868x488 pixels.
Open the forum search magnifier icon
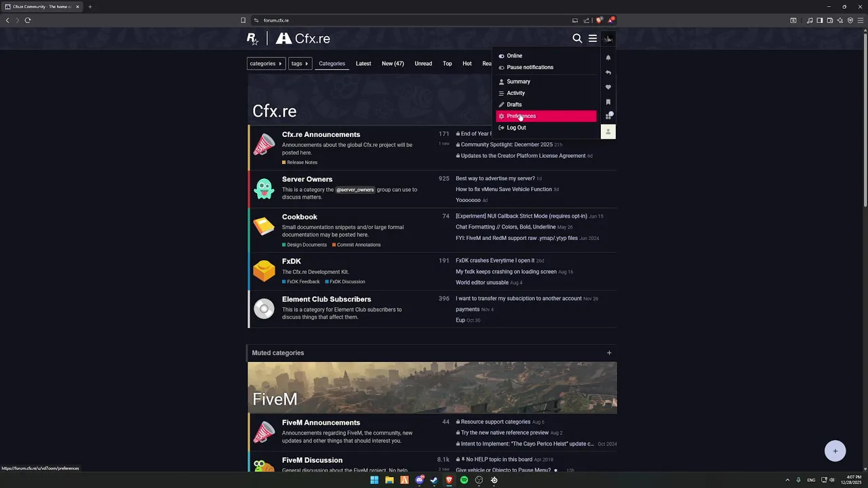click(x=577, y=39)
